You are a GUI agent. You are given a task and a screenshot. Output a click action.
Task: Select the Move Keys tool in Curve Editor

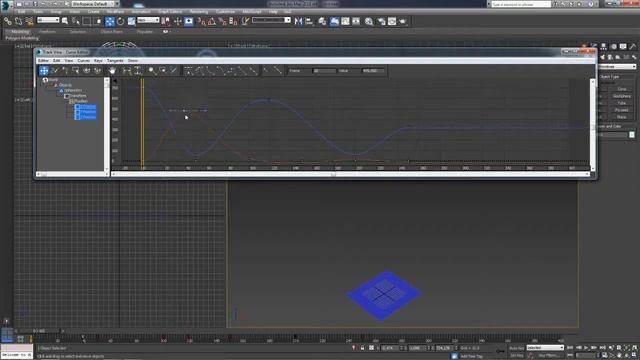click(x=44, y=71)
